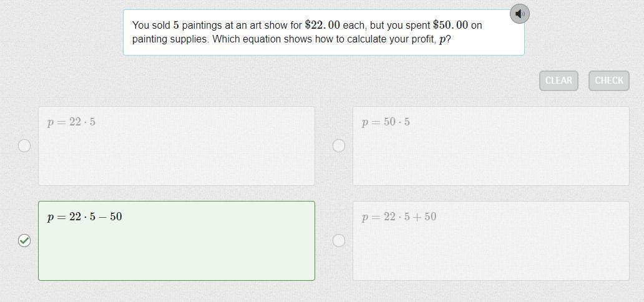Select the radio button for p = 22 · 5 + 50
This screenshot has height=302, width=644.
pos(339,240)
